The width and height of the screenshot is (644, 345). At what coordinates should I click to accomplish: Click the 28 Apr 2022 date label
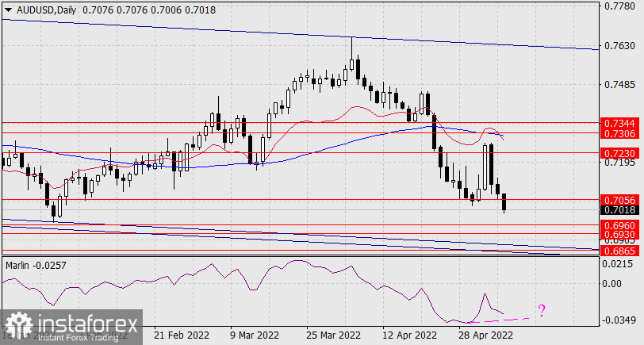(x=485, y=335)
